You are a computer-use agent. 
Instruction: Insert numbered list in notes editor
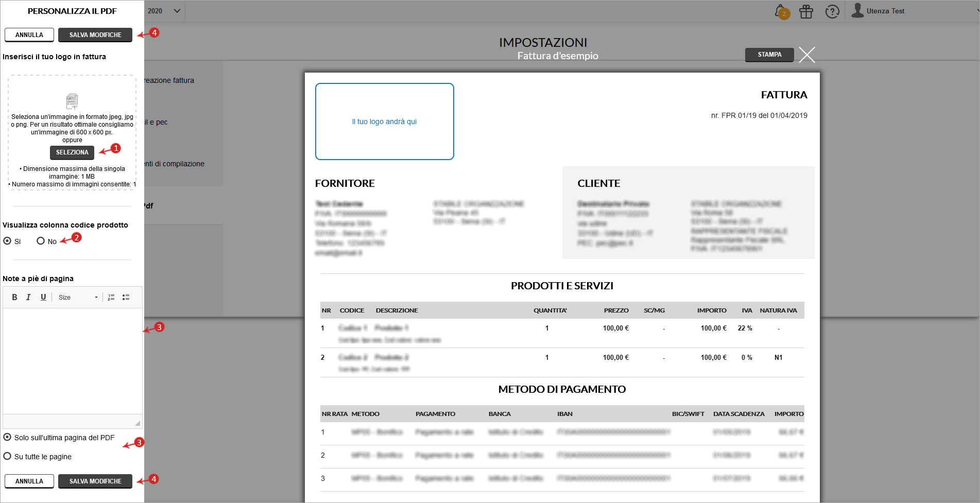111,297
